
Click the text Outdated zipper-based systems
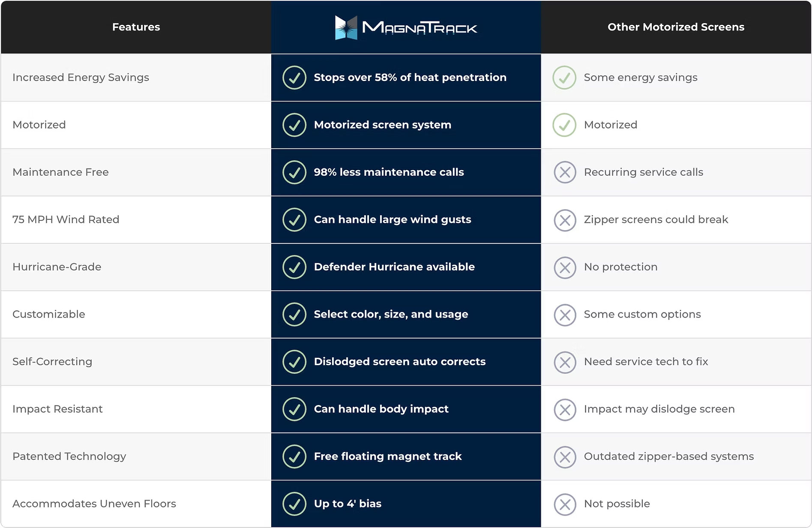click(x=669, y=456)
